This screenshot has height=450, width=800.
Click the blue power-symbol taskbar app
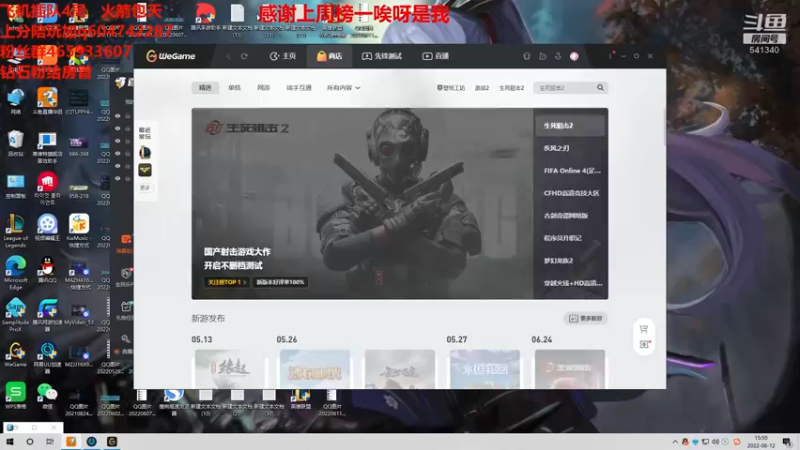pyautogui.click(x=91, y=442)
